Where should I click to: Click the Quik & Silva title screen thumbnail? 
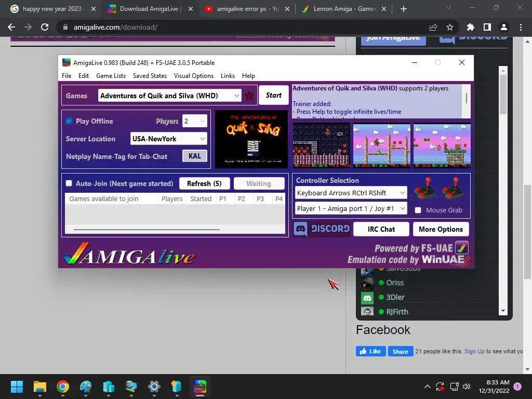pos(251,139)
